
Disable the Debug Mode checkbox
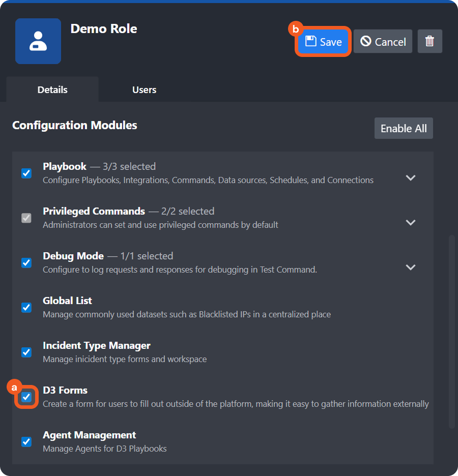(x=26, y=263)
